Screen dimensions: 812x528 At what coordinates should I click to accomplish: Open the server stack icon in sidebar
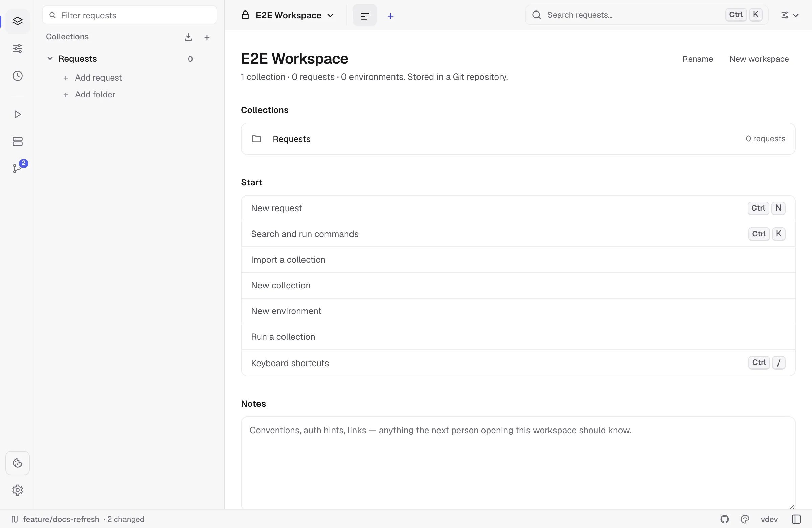(x=17, y=141)
